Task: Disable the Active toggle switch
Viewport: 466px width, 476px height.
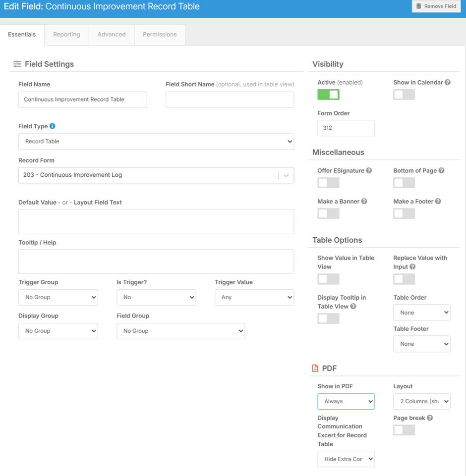Action: [328, 95]
